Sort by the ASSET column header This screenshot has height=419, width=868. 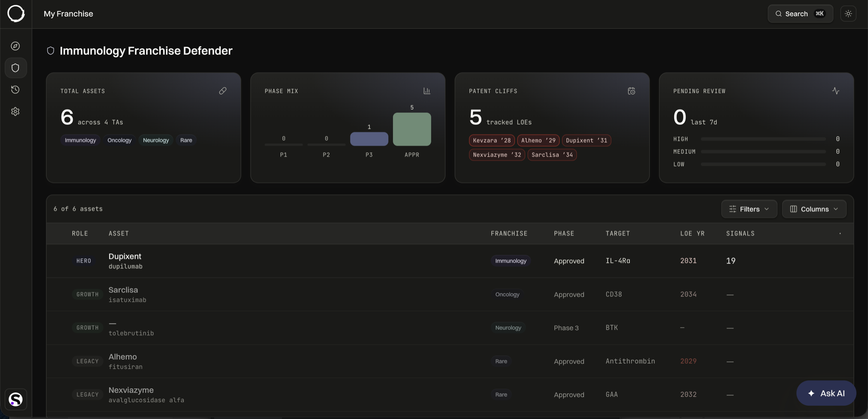point(119,233)
